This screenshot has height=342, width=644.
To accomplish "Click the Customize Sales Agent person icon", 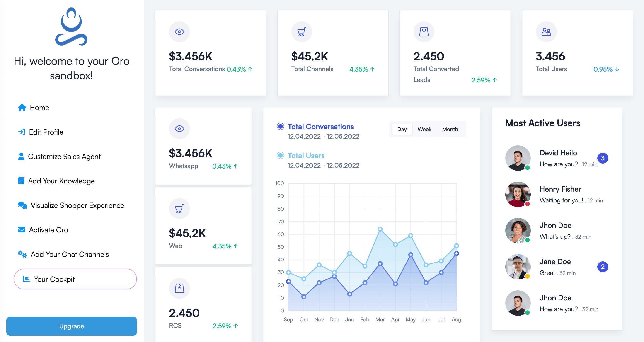I will click(22, 156).
